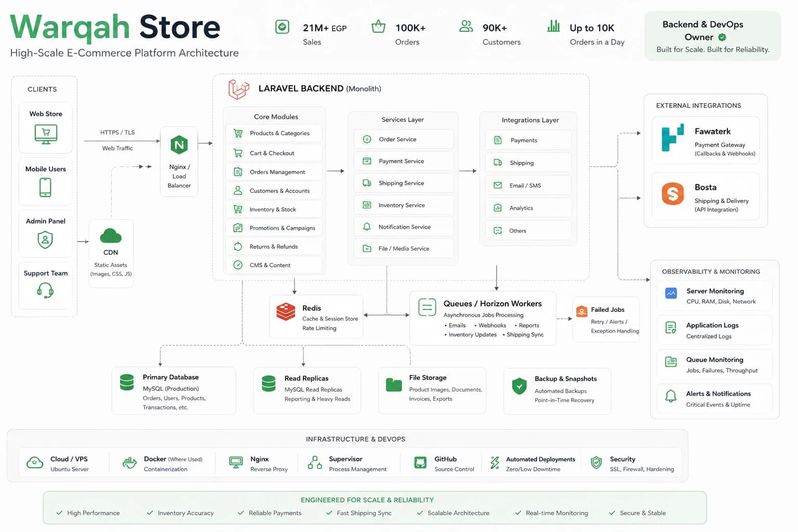Click the Docker whale icon
The image size is (798, 532).
(x=129, y=462)
